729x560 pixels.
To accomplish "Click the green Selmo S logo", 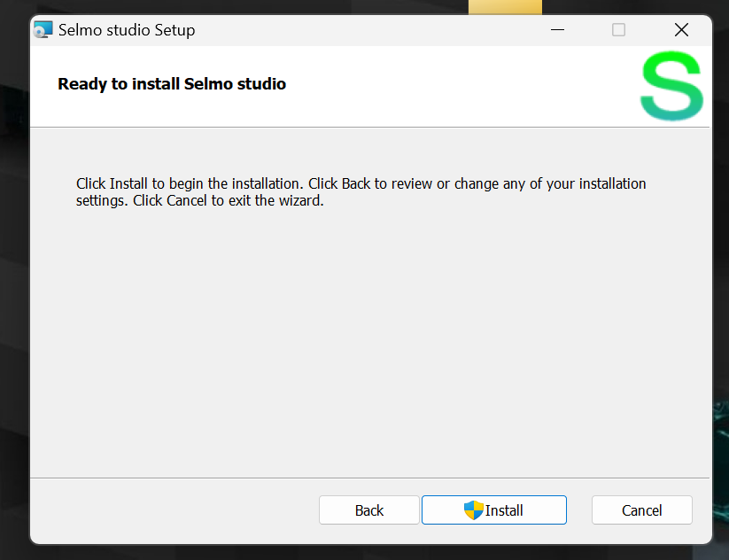I will pos(671,86).
